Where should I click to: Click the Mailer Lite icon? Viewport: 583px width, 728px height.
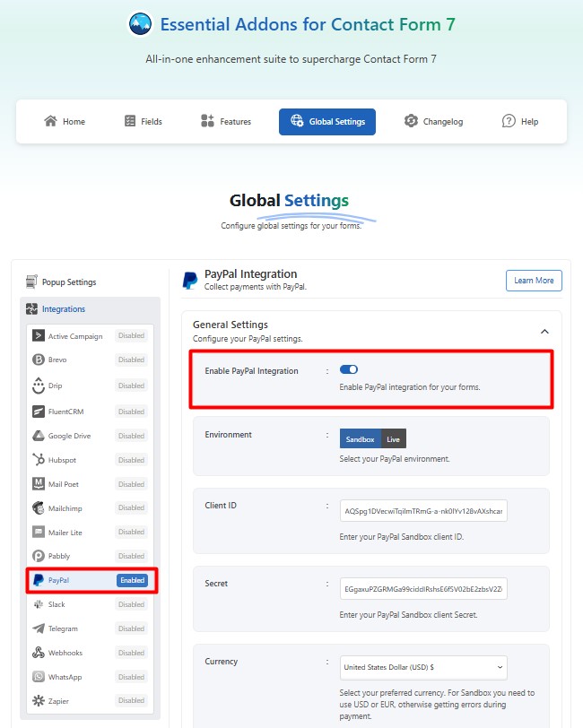coord(39,532)
